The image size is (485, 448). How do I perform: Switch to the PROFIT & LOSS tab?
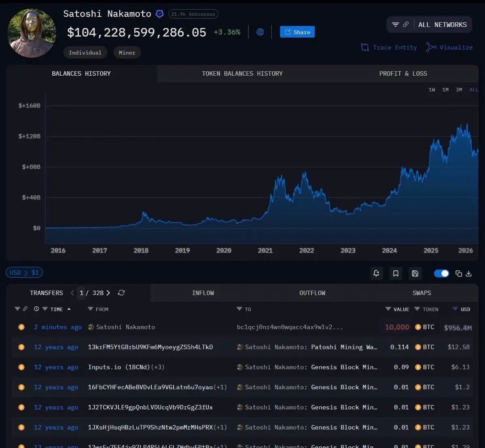[x=403, y=74]
